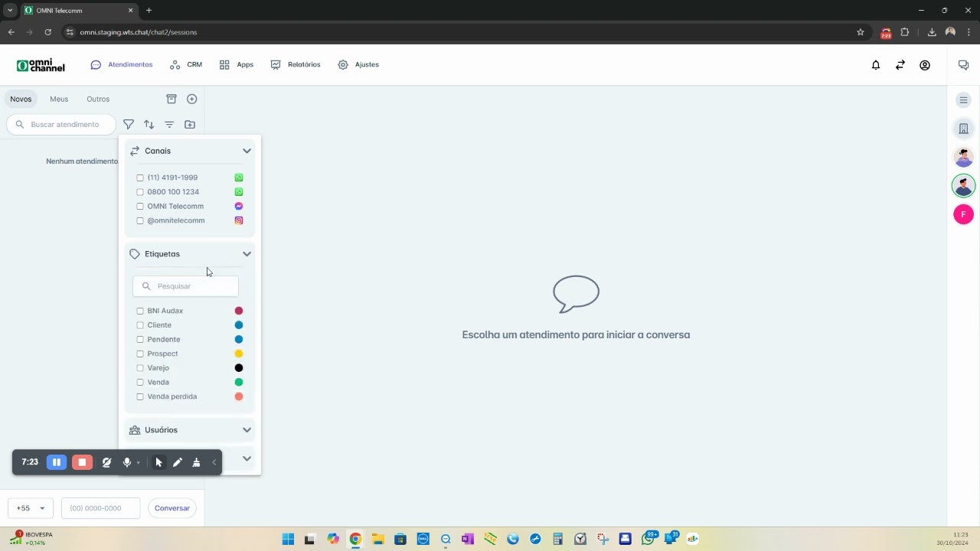980x551 pixels.
Task: Collapse the Canais section chevron
Action: [x=247, y=151]
